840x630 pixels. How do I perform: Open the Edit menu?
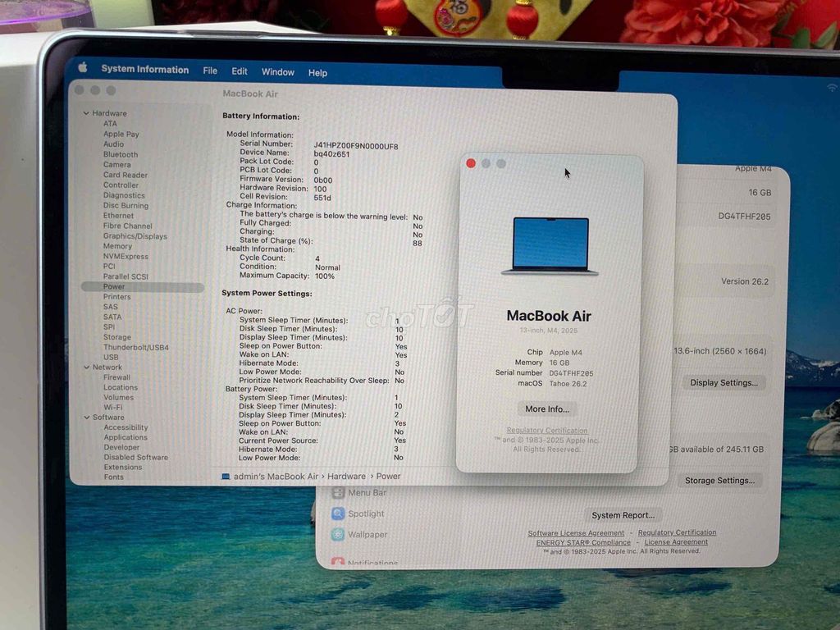(239, 71)
